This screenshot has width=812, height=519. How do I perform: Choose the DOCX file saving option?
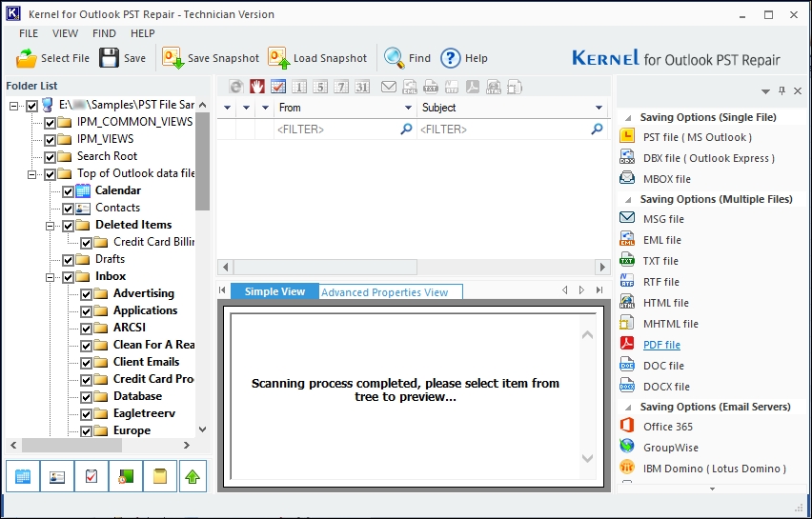(666, 387)
